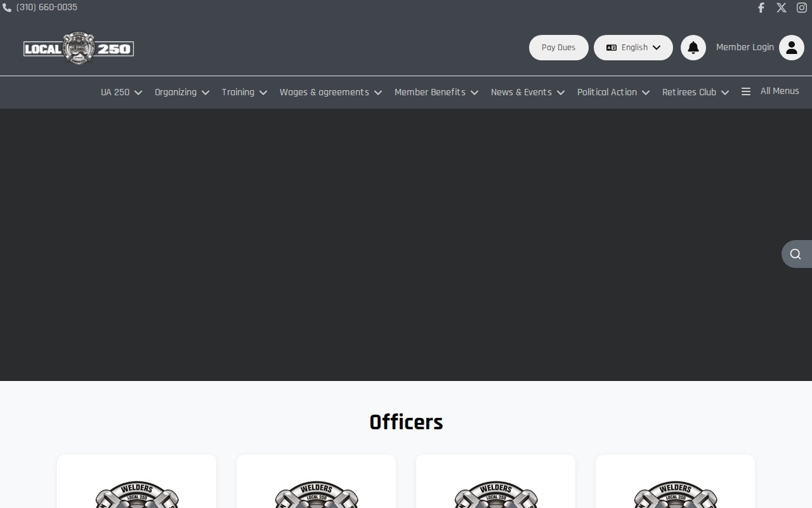Open the Political Action menu
This screenshot has height=508, width=812.
pos(613,92)
